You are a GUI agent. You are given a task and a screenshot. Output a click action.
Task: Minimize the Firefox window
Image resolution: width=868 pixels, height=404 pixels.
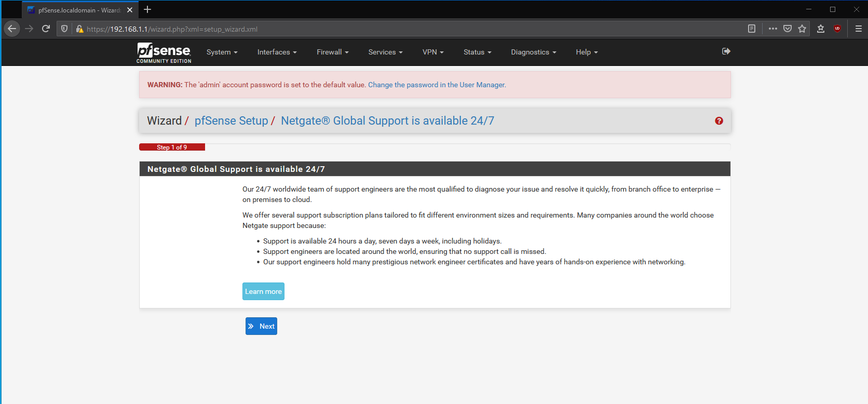(x=808, y=9)
